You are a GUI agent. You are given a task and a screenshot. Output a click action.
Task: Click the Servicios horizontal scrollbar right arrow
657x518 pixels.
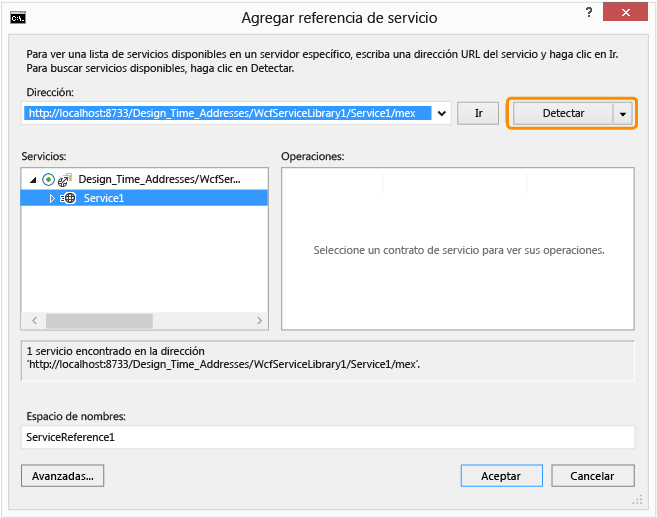click(259, 321)
